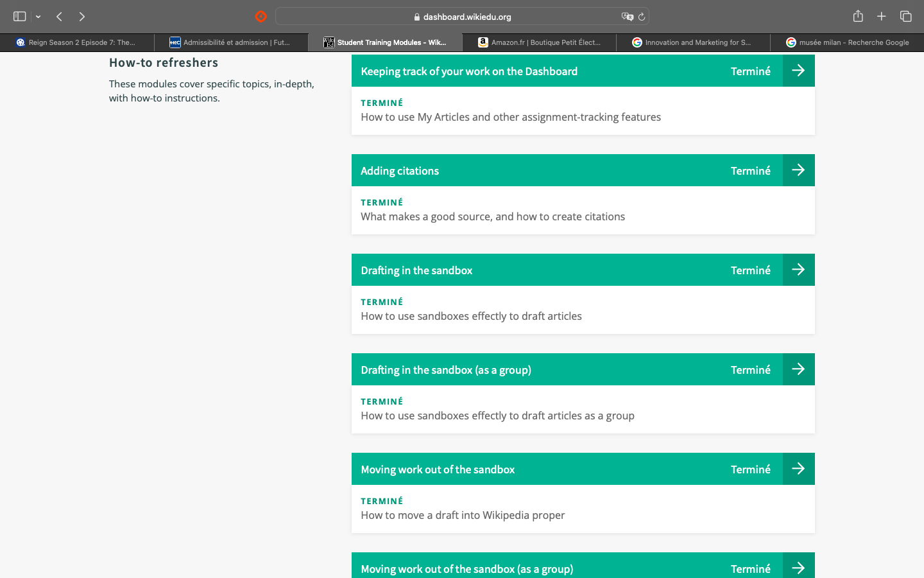This screenshot has width=924, height=578.
Task: Click the dashboard.wikiedu.org address field
Action: [462, 17]
